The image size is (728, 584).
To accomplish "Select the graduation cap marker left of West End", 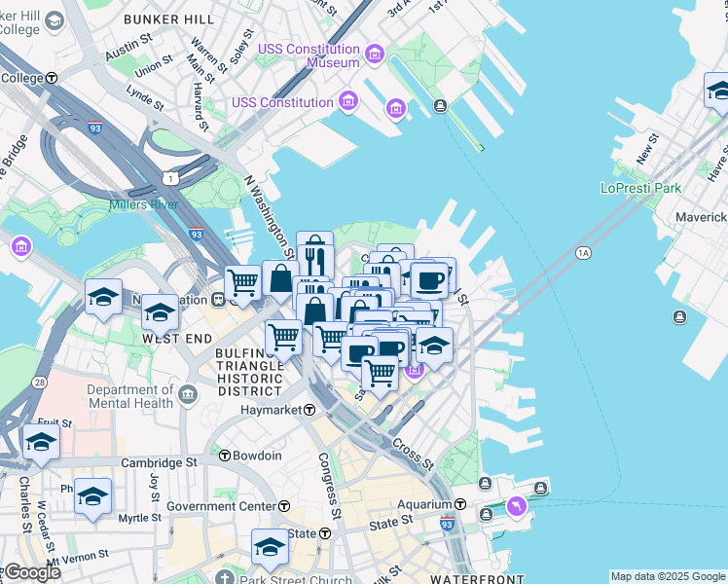I will pyautogui.click(x=103, y=298).
